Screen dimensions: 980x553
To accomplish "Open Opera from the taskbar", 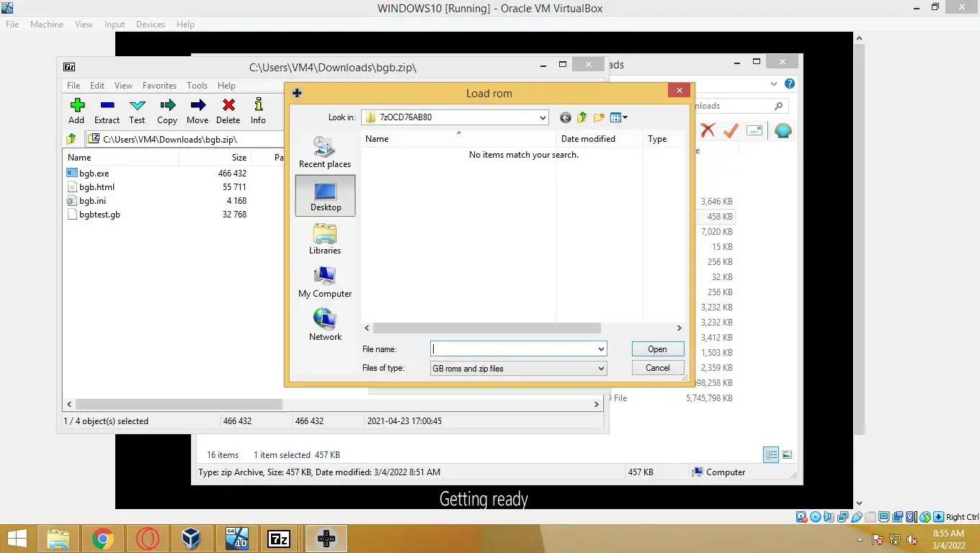I will point(147,539).
